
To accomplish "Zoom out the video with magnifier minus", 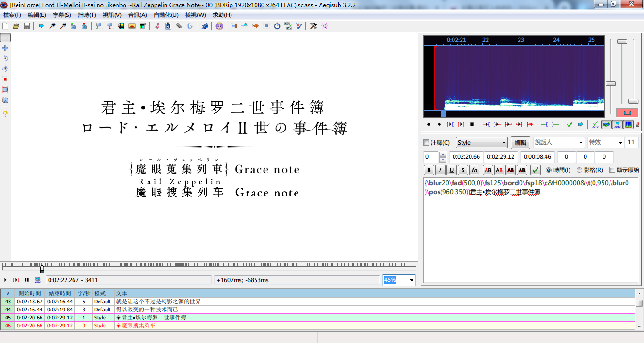I will [63, 26].
